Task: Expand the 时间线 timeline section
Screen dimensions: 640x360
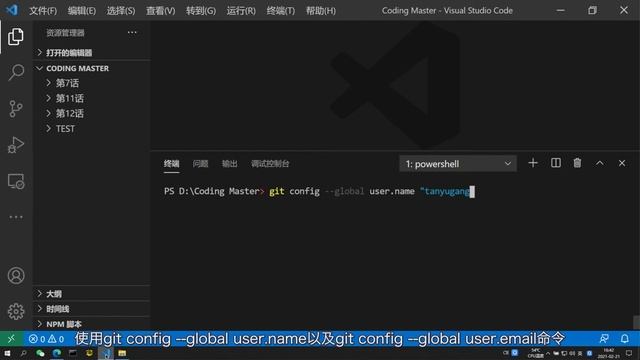Action: (x=92, y=309)
